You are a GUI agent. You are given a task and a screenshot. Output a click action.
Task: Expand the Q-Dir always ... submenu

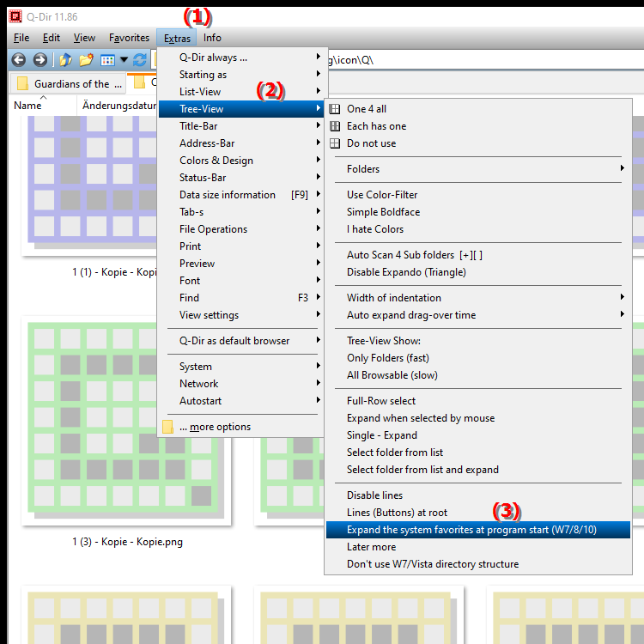pos(241,58)
